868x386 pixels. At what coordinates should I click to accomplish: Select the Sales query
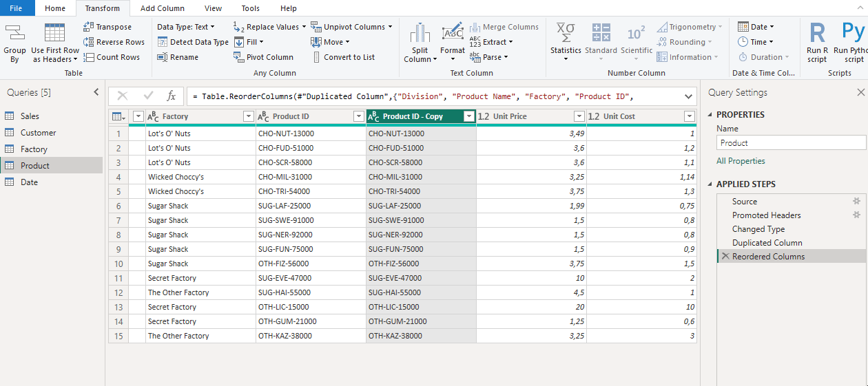click(52, 116)
